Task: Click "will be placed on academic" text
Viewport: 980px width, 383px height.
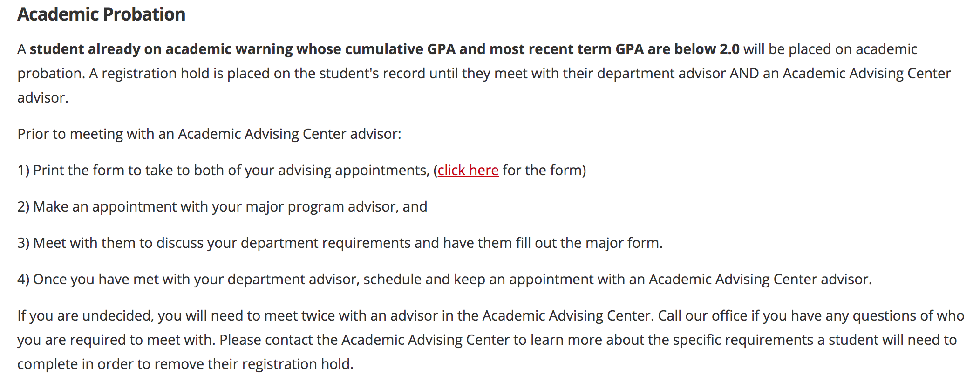Action: coord(830,49)
